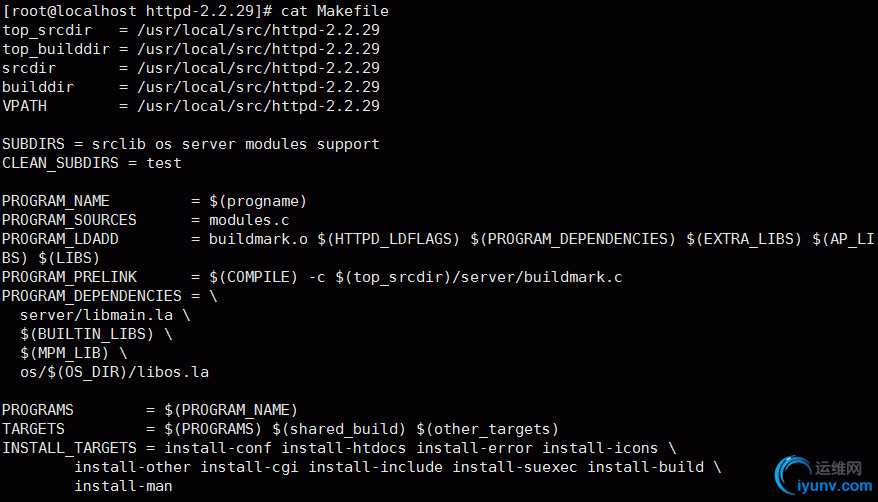Click the iyunv.com watermark text
Viewport: 878px width, 502px height.
(835, 485)
